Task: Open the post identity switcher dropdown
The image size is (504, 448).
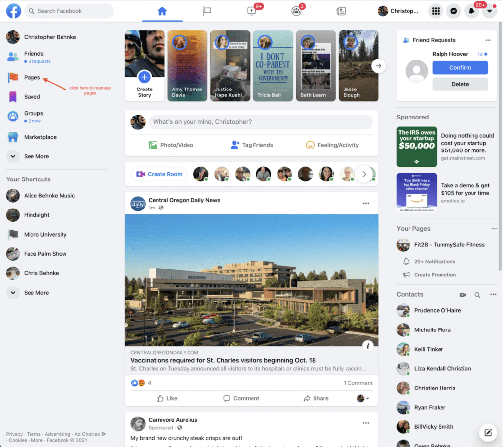Action: [x=363, y=398]
